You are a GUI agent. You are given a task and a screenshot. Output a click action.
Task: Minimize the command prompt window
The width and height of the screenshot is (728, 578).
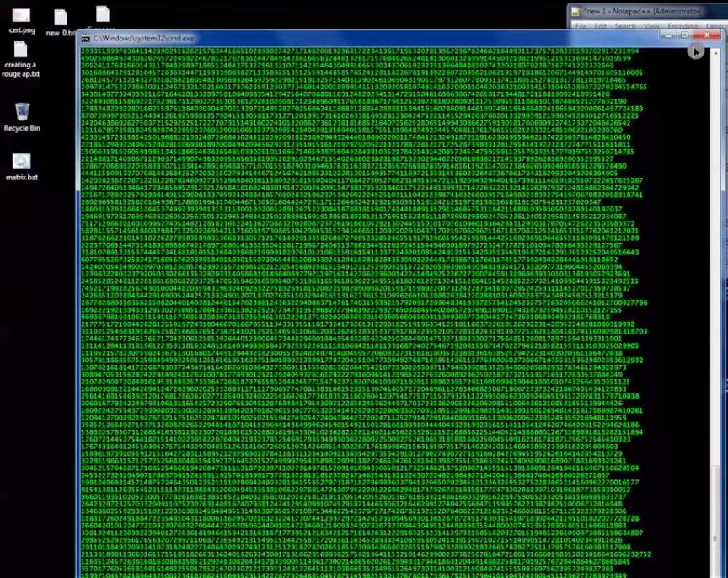[x=670, y=37]
